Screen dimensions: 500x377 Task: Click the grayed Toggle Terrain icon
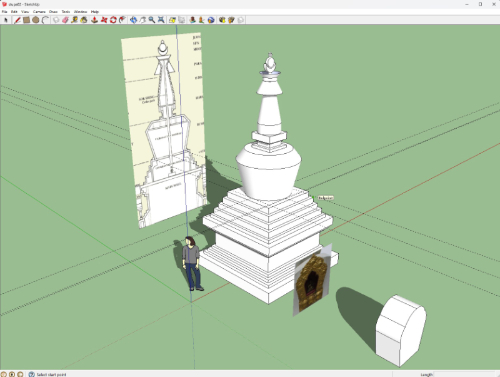182,20
